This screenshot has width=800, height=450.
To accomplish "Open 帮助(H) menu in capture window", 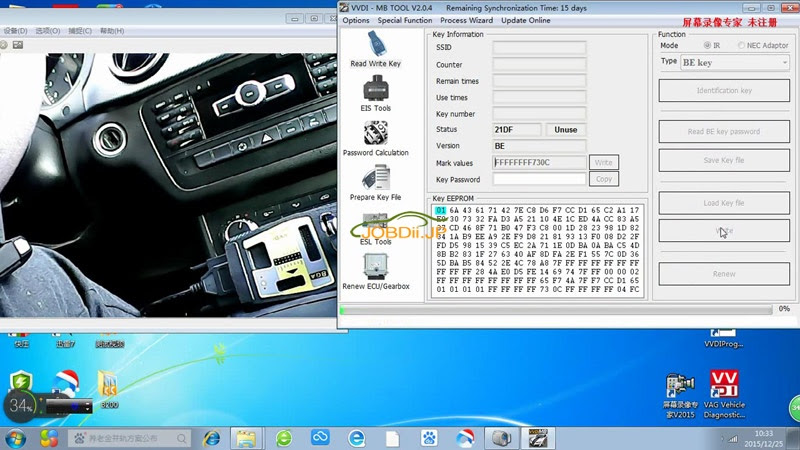I will pos(112,31).
